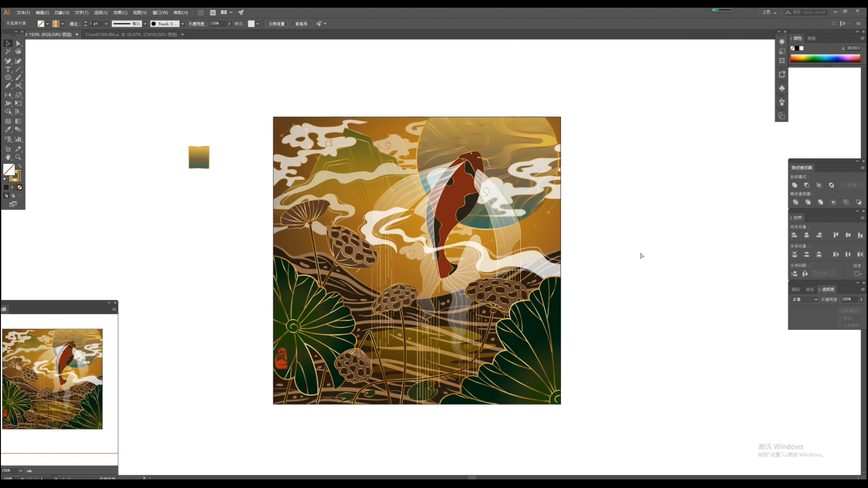868x488 pixels.
Task: Select the Magic Wand tool
Action: 8,52
